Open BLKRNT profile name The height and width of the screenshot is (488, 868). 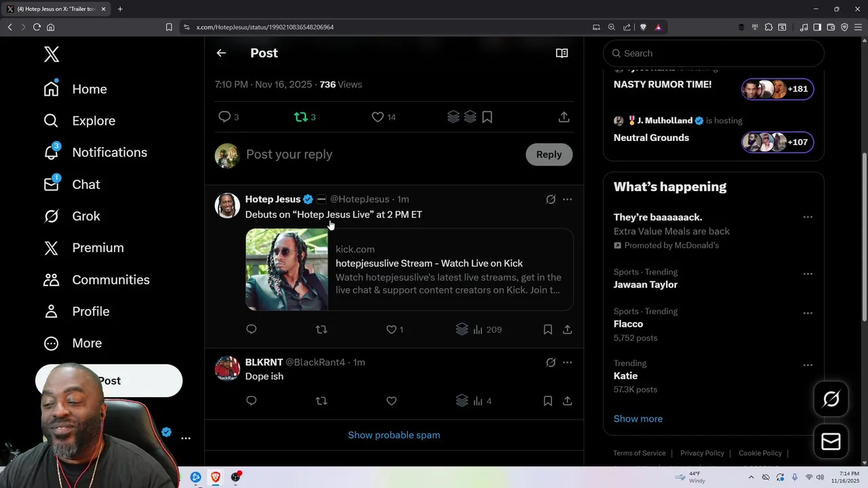pos(264,363)
